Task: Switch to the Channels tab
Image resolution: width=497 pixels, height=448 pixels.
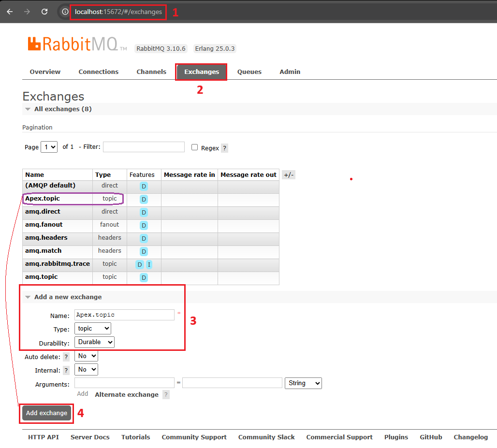Action: click(x=151, y=72)
